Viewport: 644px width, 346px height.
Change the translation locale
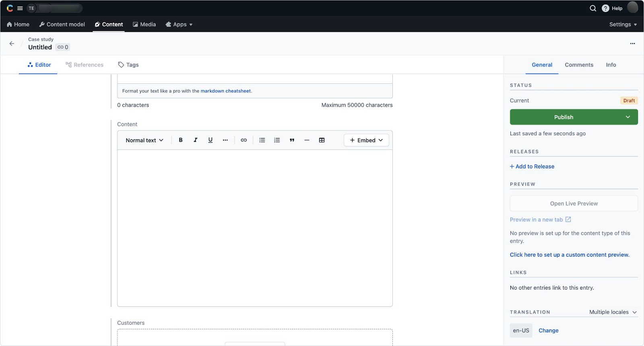pyautogui.click(x=549, y=330)
